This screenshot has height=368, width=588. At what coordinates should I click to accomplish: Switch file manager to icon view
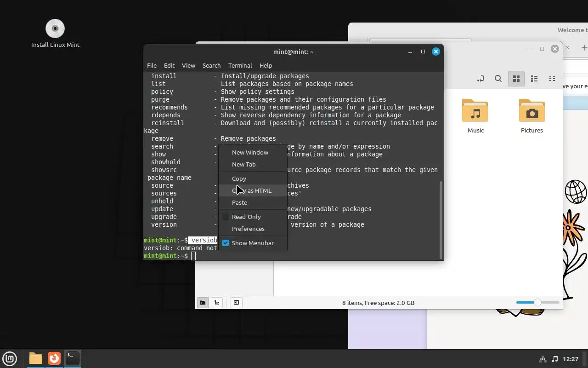point(516,79)
